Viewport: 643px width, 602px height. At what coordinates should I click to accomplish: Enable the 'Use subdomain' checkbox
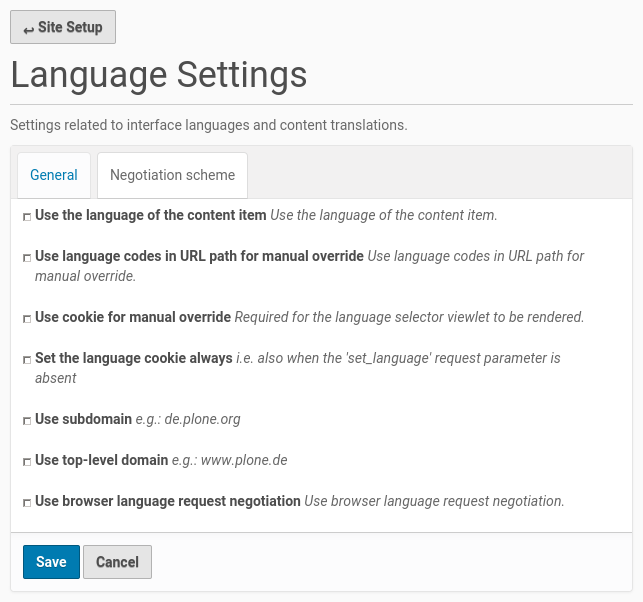[27, 420]
